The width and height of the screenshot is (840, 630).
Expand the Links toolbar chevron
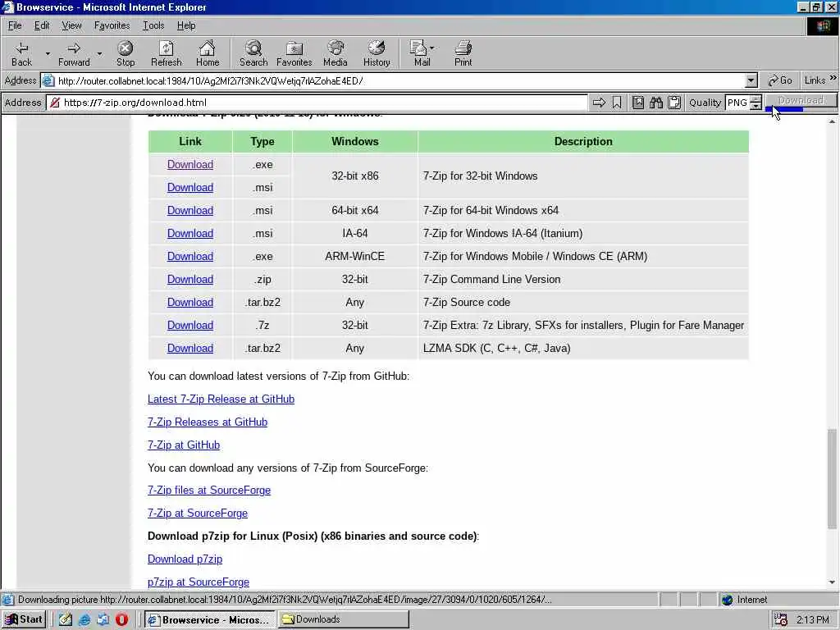pos(833,78)
